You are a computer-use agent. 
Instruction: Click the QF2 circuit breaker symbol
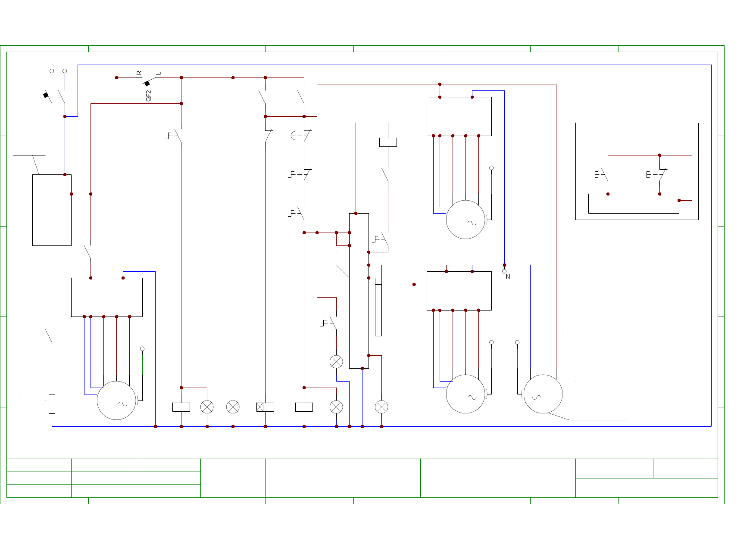pos(149,82)
